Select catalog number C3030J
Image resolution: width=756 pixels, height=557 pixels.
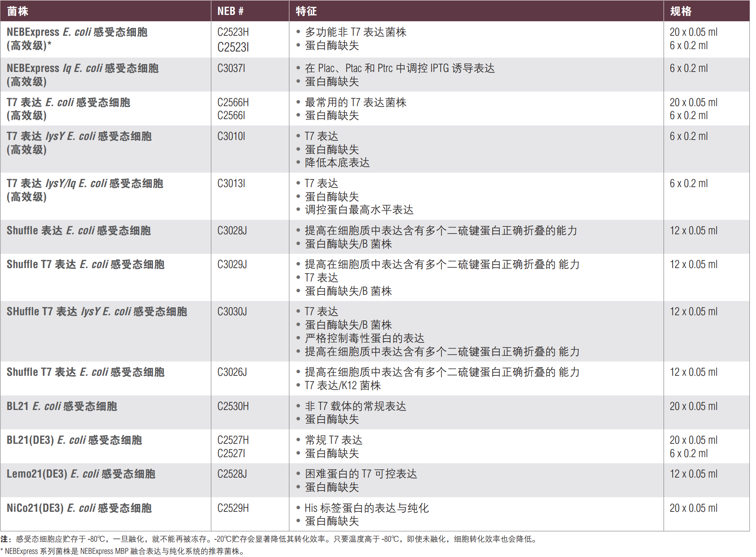pyautogui.click(x=232, y=311)
